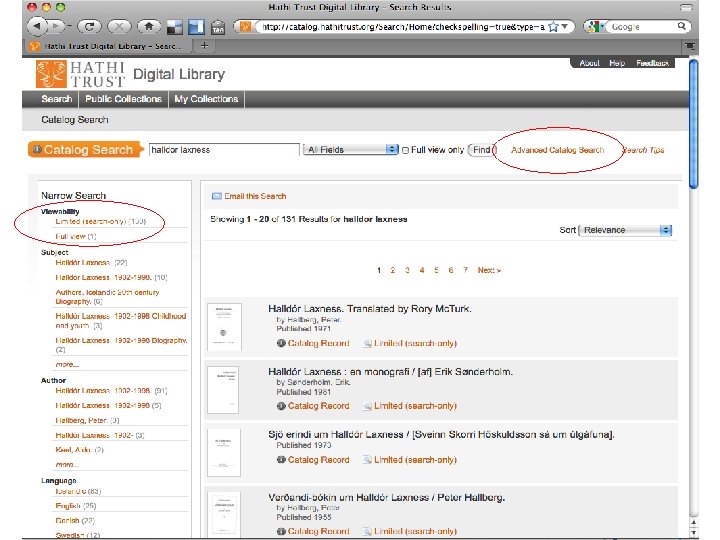Go to results page 2
The width and height of the screenshot is (720, 540).
[393, 270]
